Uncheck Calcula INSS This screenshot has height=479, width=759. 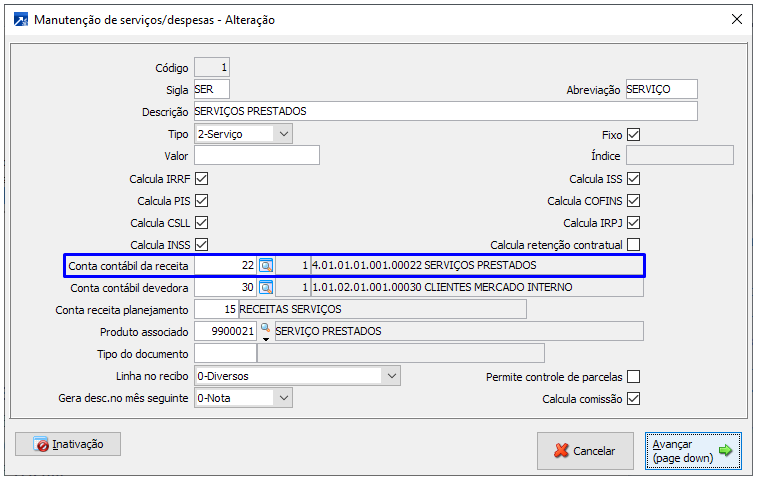[x=201, y=244]
